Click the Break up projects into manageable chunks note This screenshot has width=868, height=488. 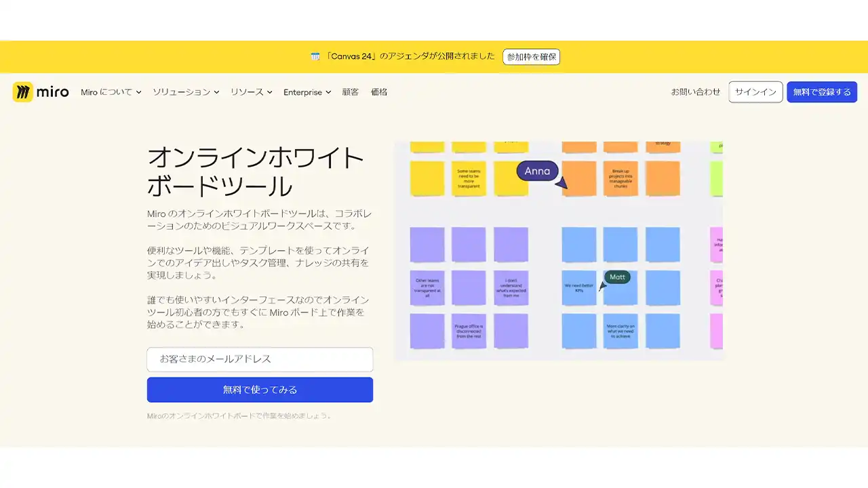tap(620, 178)
